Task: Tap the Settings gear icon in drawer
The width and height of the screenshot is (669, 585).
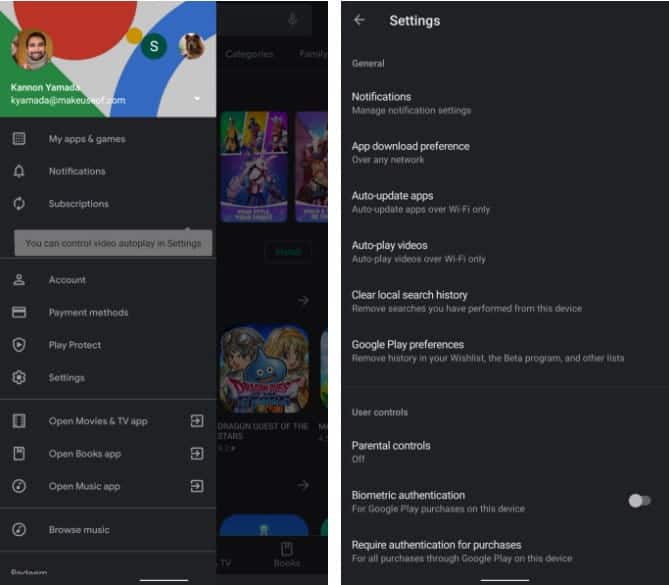Action: coord(19,377)
